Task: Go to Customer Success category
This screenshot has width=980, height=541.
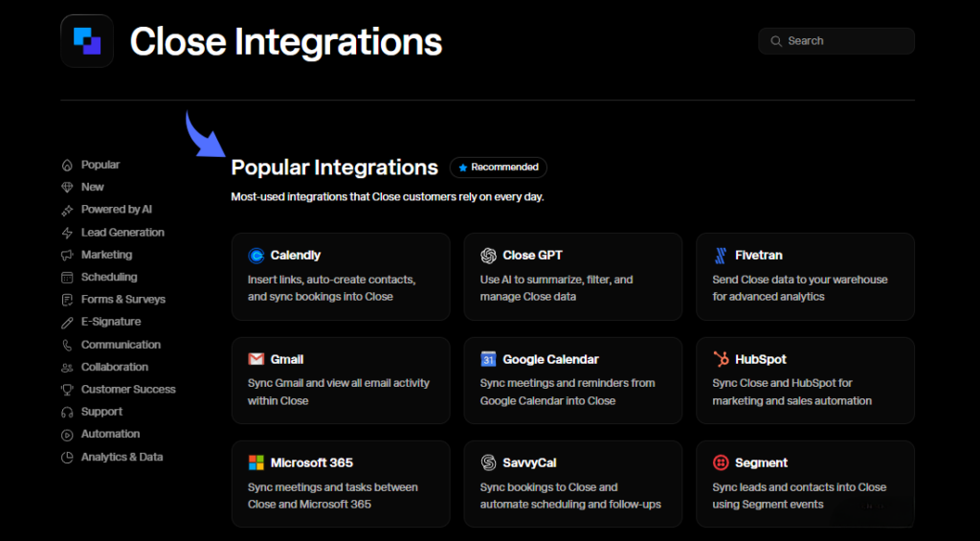Action: 128,390
